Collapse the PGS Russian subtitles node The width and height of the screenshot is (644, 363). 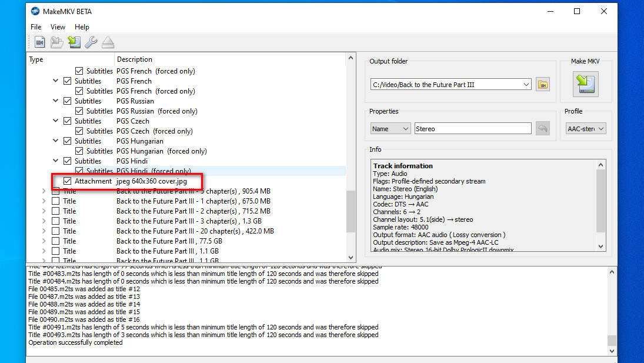[55, 101]
